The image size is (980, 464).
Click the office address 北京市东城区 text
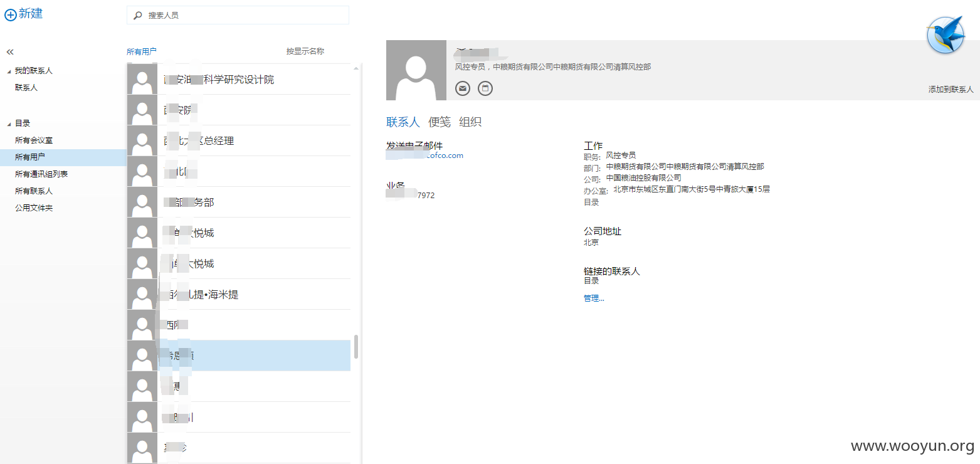coord(692,189)
